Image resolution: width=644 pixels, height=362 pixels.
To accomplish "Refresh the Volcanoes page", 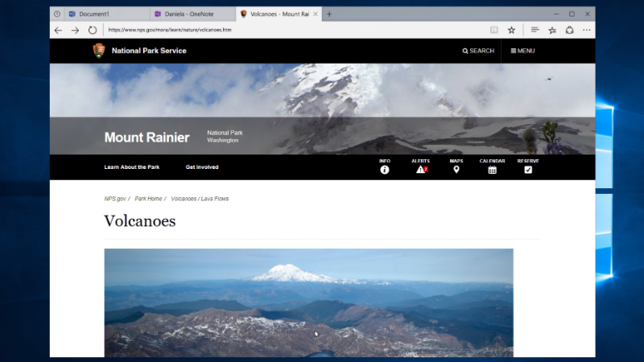I will tap(93, 30).
